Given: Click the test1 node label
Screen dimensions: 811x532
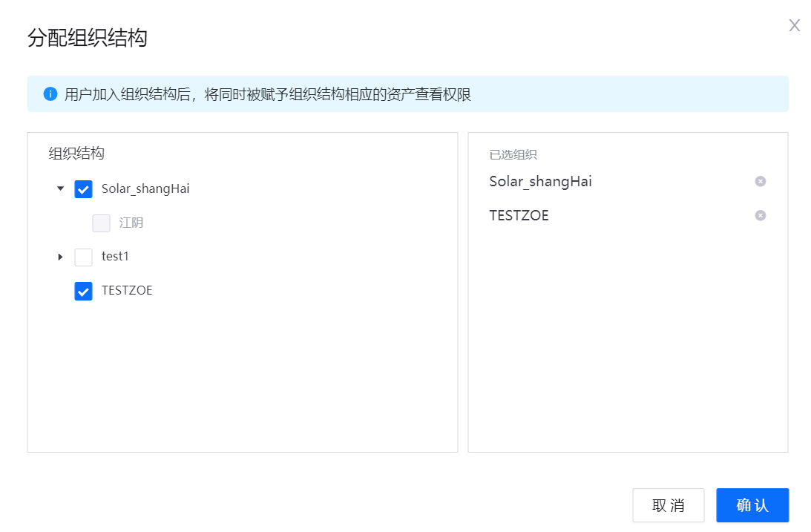Looking at the screenshot, I should (x=115, y=257).
